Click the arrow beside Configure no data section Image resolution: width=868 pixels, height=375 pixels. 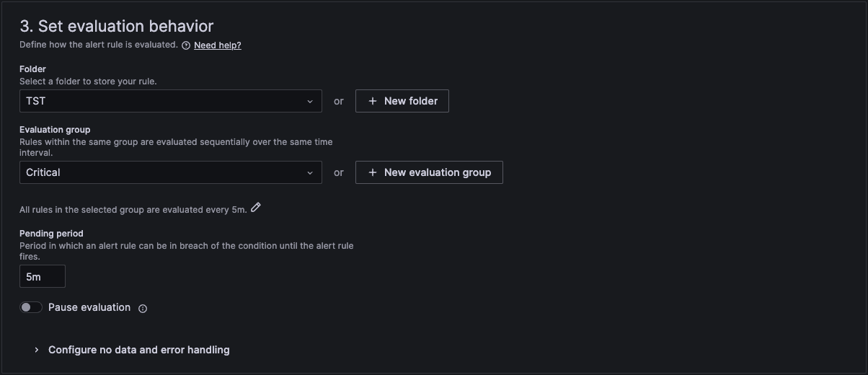36,350
